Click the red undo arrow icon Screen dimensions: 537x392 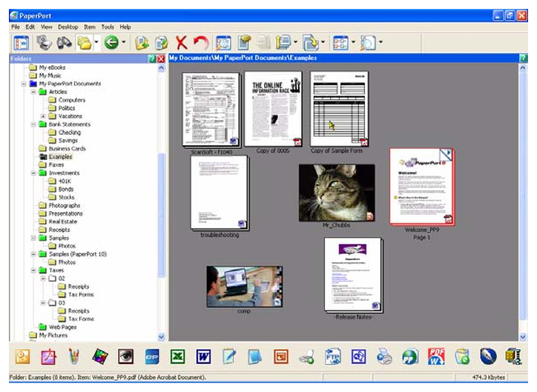coord(202,43)
